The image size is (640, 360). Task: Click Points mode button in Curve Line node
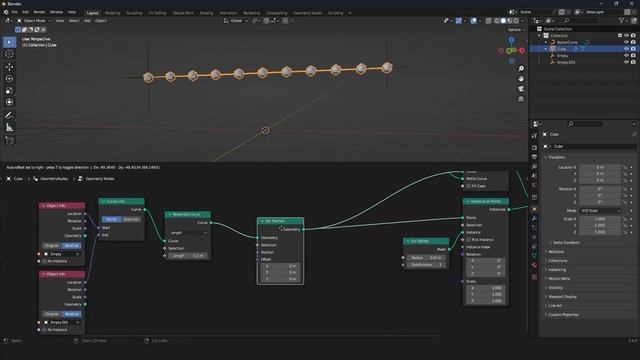click(112, 220)
